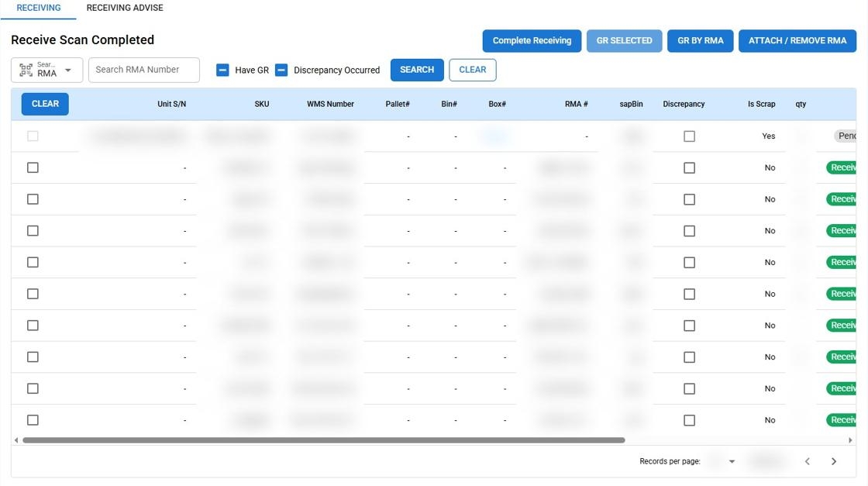Go to next page of records
This screenshot has width=868, height=486.
pyautogui.click(x=834, y=461)
